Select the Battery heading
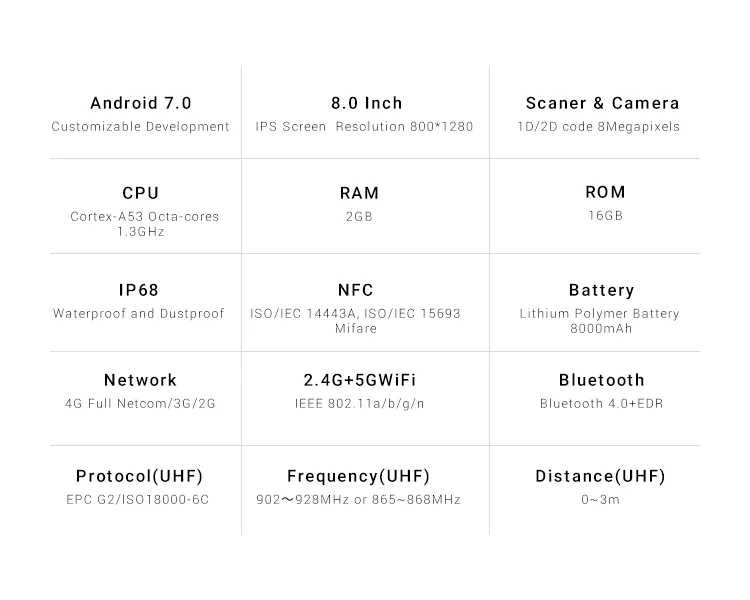The width and height of the screenshot is (750, 600). (601, 290)
